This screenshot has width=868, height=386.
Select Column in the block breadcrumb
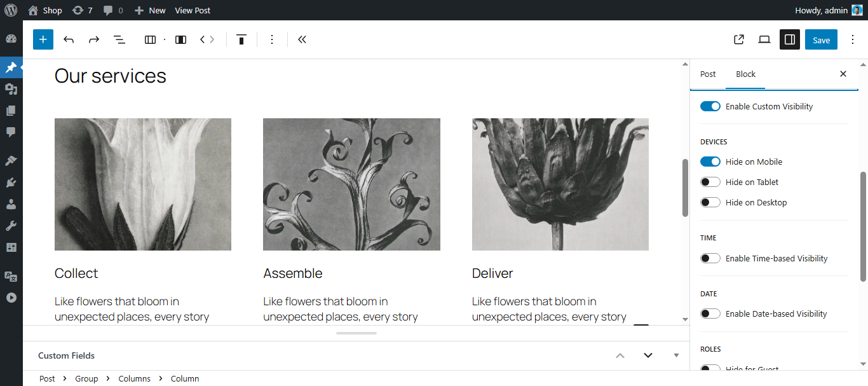click(185, 378)
